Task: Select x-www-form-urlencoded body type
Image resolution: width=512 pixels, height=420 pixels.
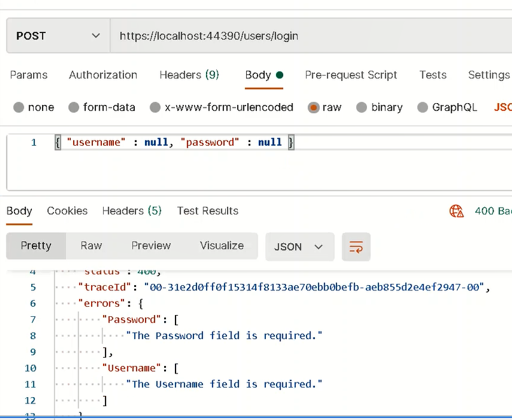Action: 155,107
